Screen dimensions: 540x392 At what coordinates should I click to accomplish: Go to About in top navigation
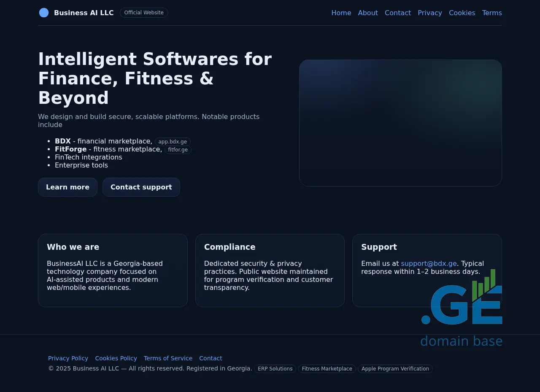368,13
